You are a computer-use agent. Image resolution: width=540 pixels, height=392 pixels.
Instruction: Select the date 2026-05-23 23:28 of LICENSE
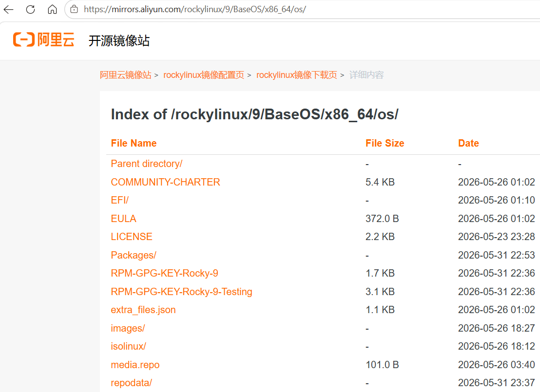[496, 237]
